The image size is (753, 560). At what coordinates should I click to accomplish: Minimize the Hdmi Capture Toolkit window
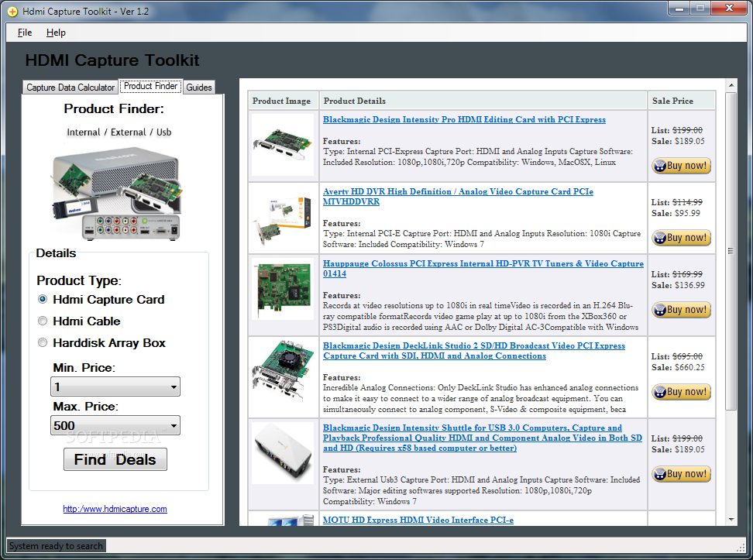[679, 9]
